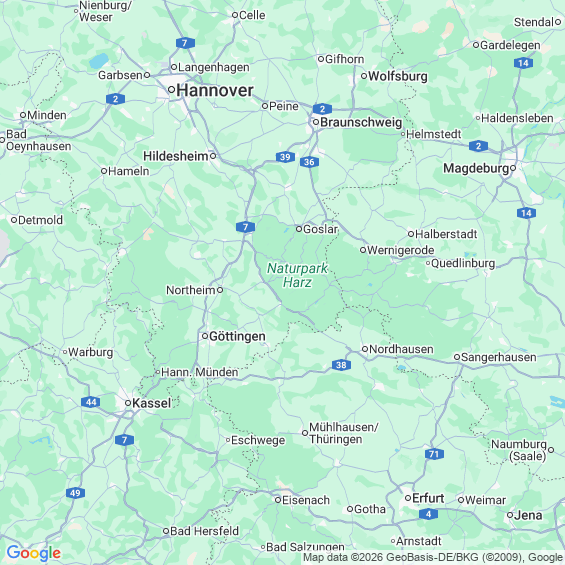Click the Kassel city label

coord(151,403)
